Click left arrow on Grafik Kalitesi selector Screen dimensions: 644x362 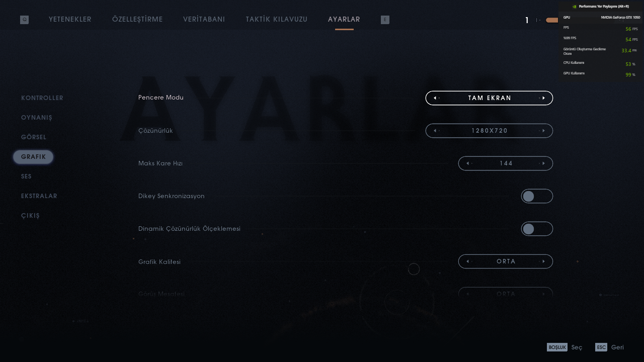(468, 261)
